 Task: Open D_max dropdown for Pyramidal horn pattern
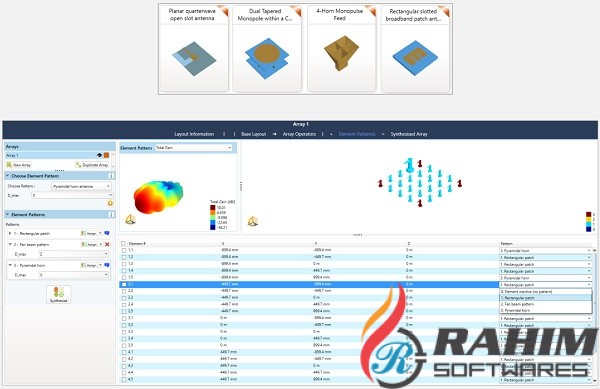(73, 275)
